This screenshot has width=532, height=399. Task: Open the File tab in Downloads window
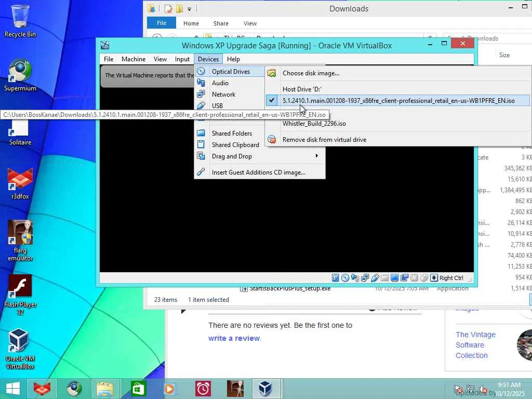[162, 23]
